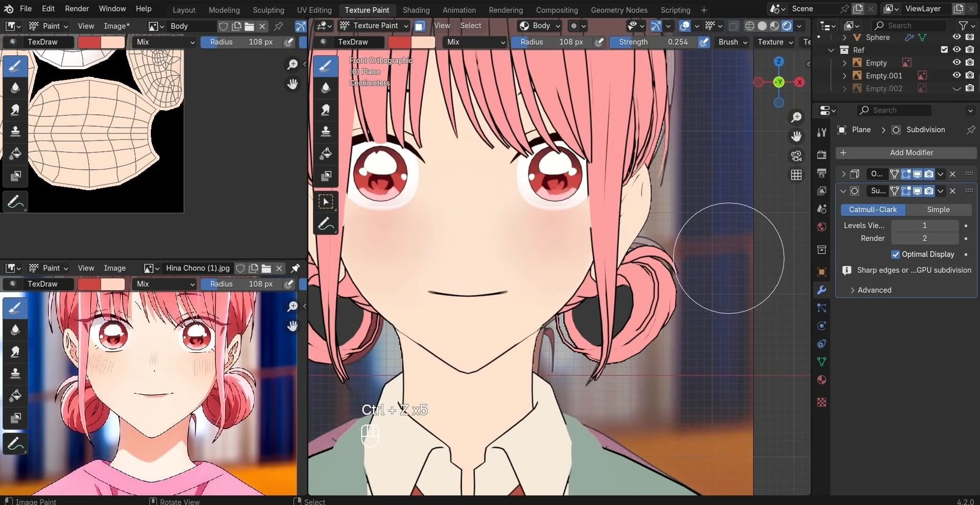Open the Shading workspace tab
Viewport: 980px width, 505px height.
[x=416, y=10]
